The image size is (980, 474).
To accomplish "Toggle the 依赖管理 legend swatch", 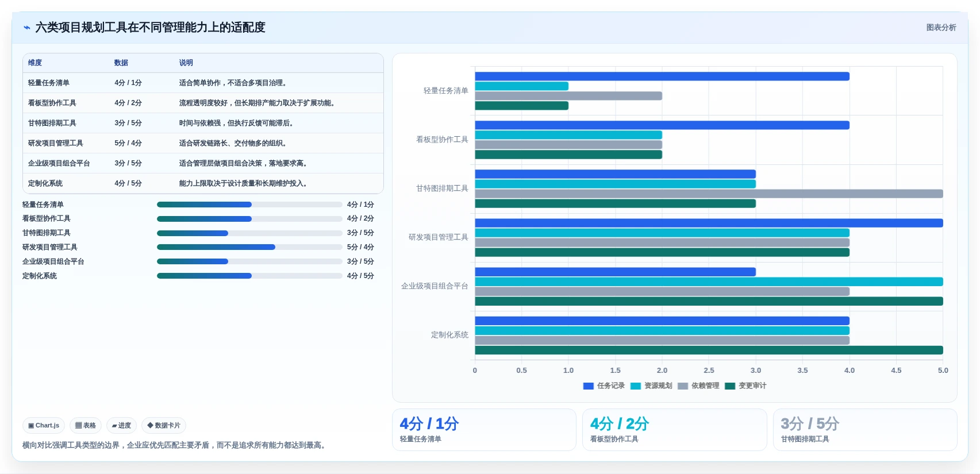I will coord(683,386).
